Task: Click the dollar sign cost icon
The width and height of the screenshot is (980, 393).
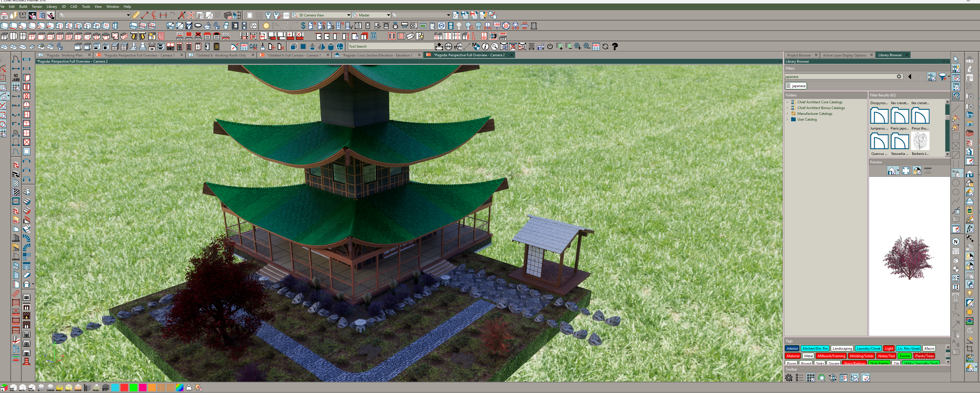Action: tap(303, 26)
